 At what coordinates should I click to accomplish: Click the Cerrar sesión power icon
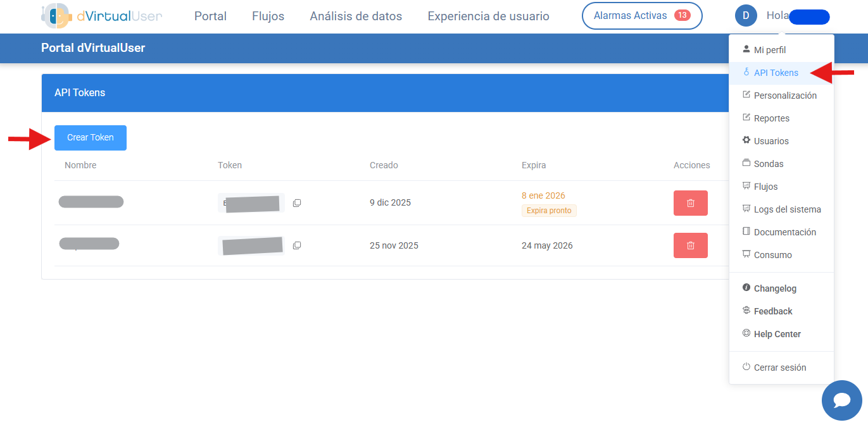746,367
